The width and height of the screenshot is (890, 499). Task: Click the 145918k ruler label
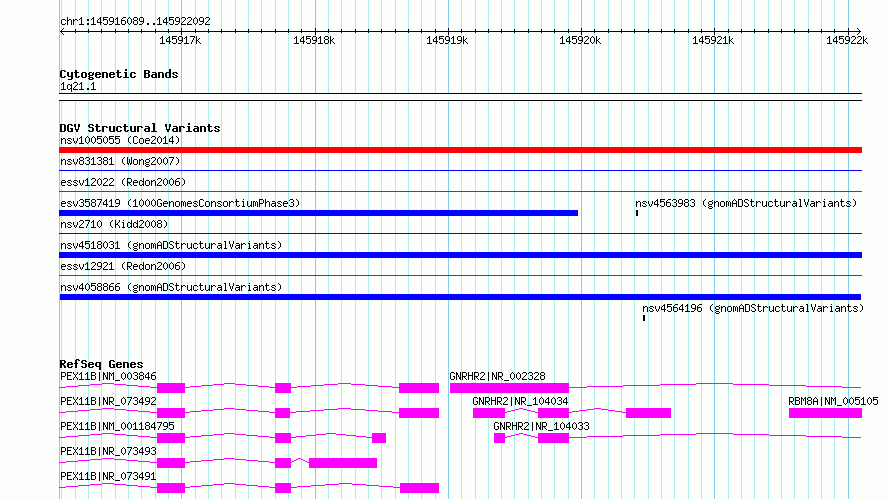click(314, 40)
